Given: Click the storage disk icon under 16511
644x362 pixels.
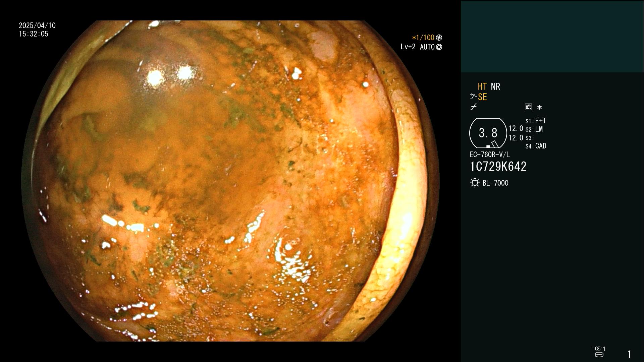Looking at the screenshot, I should [599, 355].
